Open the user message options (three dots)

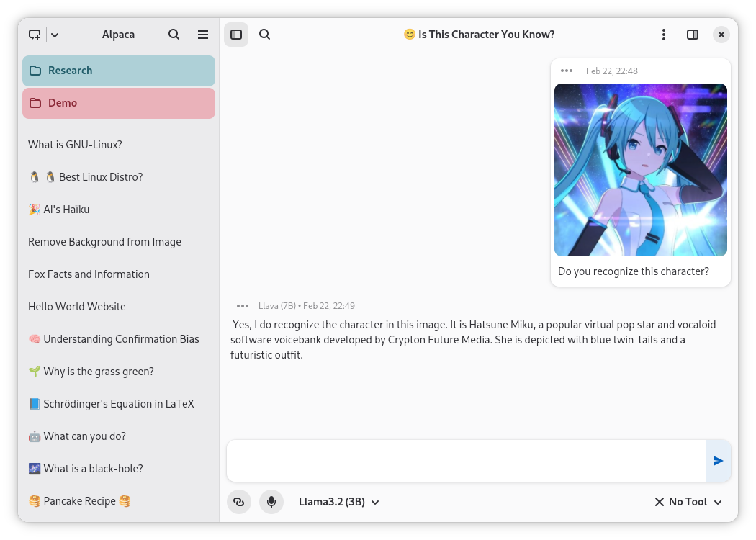(x=567, y=71)
